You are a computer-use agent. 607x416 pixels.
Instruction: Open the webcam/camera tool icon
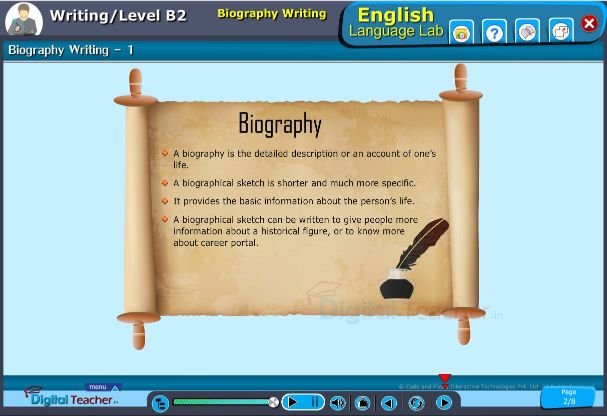(x=461, y=33)
